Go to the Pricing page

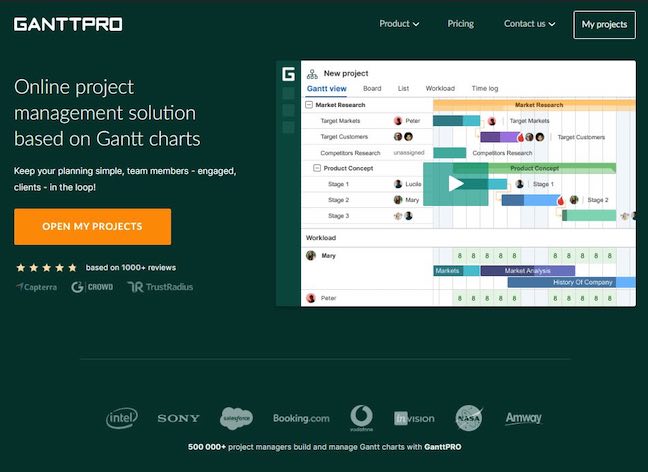click(x=461, y=24)
